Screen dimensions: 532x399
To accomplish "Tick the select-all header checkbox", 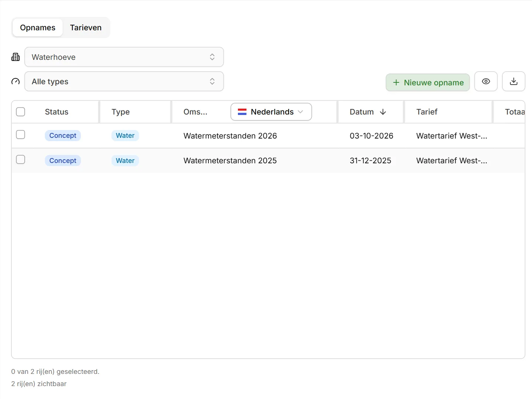I will pyautogui.click(x=21, y=112).
